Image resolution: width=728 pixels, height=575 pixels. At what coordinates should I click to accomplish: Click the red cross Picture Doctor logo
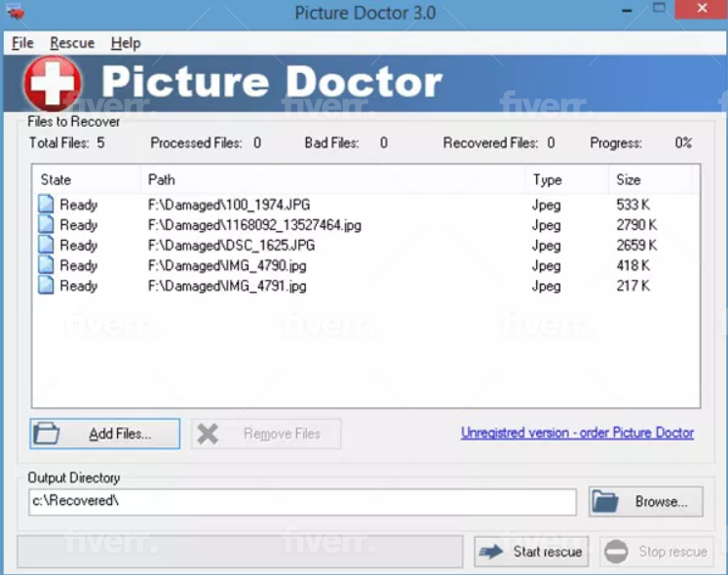[53, 84]
